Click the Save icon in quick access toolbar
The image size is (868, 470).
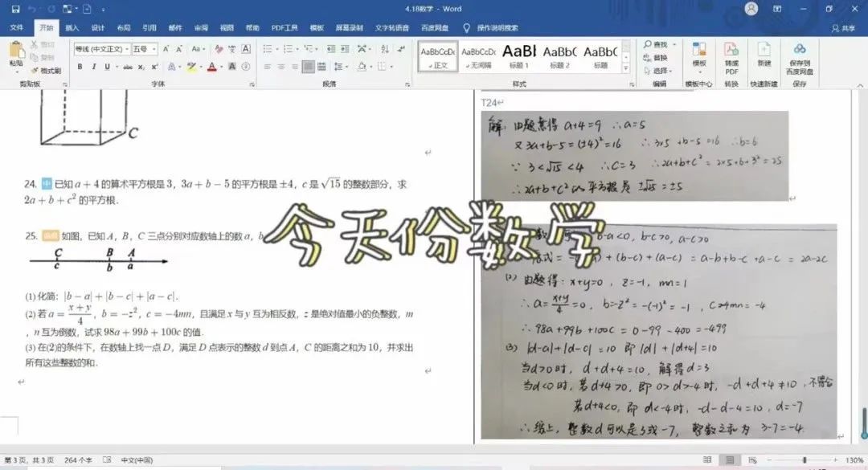14,9
